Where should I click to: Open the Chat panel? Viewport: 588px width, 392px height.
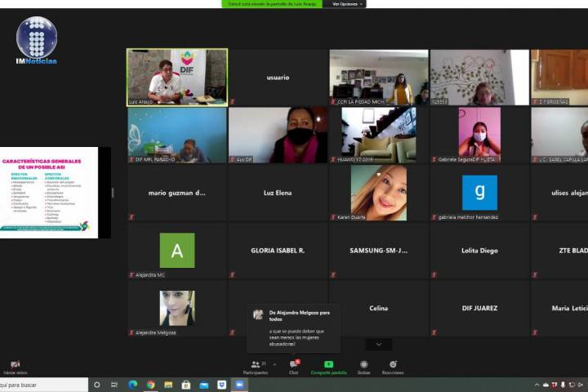coord(294,366)
